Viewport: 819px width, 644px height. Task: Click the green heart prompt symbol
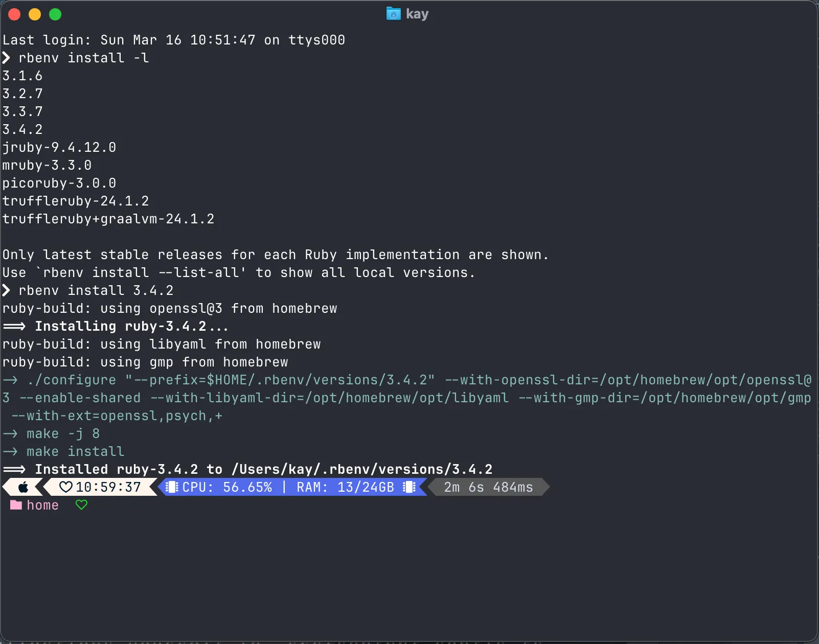click(81, 505)
